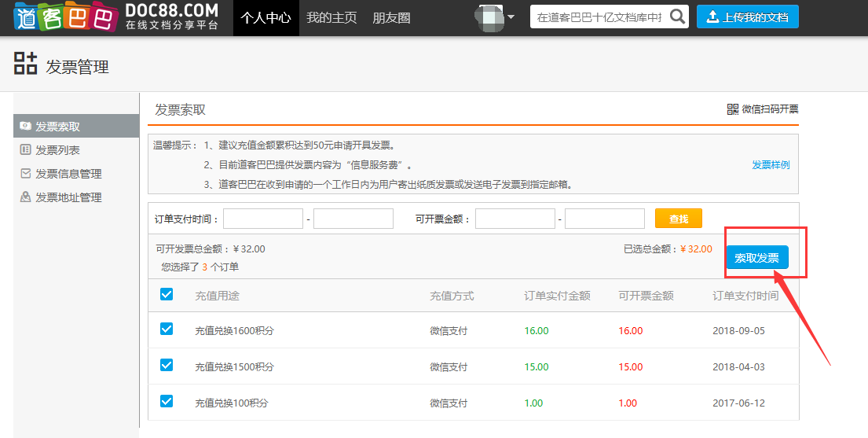Click the 充值方式 column header
The image size is (868, 438).
click(452, 296)
